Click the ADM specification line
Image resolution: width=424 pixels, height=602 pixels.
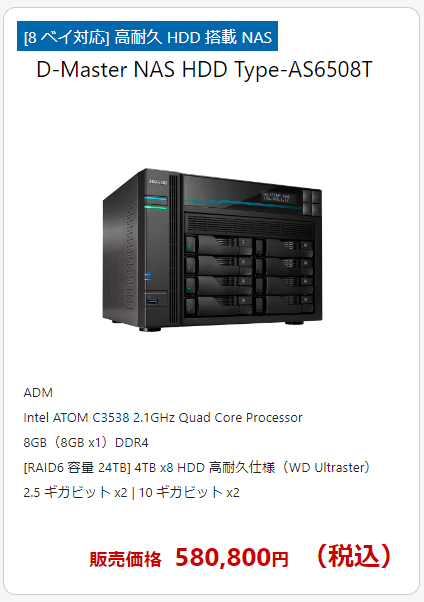38,392
